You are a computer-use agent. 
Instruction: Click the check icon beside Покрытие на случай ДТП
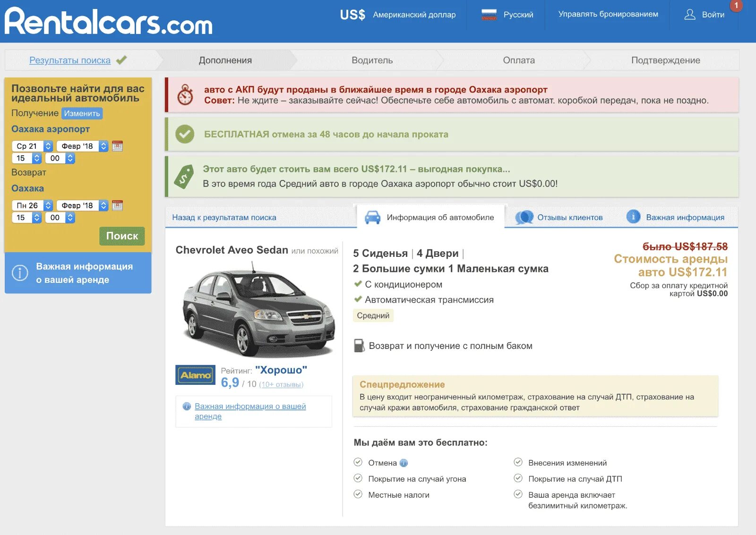(x=518, y=478)
